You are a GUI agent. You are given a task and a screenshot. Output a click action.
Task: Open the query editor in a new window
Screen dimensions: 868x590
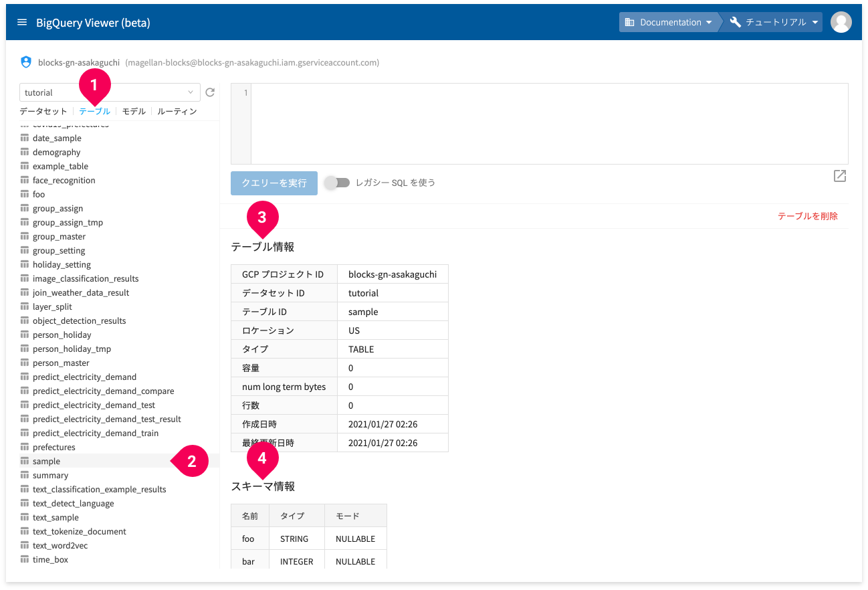[840, 176]
